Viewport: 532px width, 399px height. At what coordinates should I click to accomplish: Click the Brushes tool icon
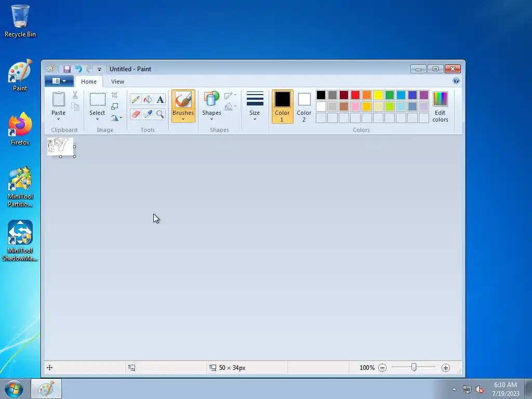pos(183,99)
